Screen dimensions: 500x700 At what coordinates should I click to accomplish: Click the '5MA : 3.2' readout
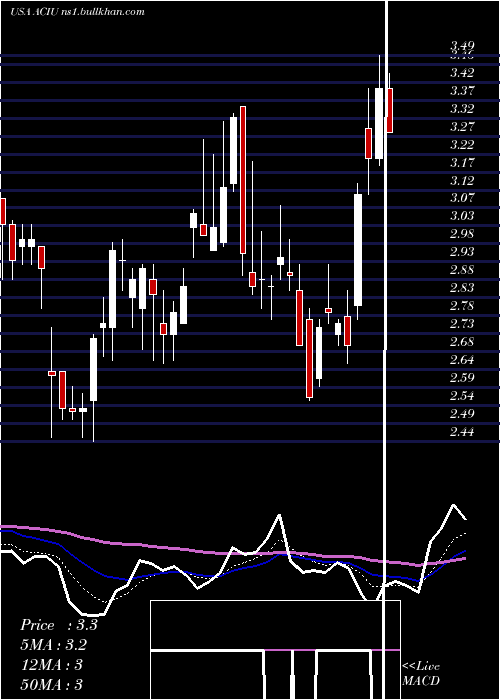54,645
